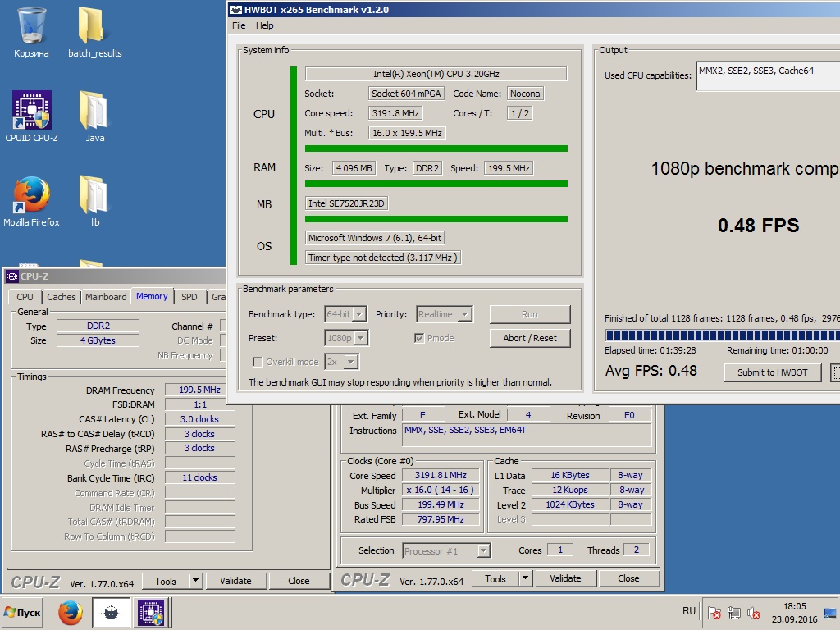Switch to CPU tab in CPU-Z
Screen dimensions: 840x630
[x=25, y=297]
